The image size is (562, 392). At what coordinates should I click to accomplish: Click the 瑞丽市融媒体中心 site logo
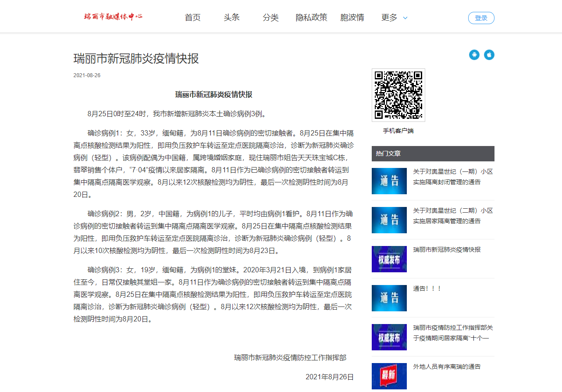pos(113,17)
